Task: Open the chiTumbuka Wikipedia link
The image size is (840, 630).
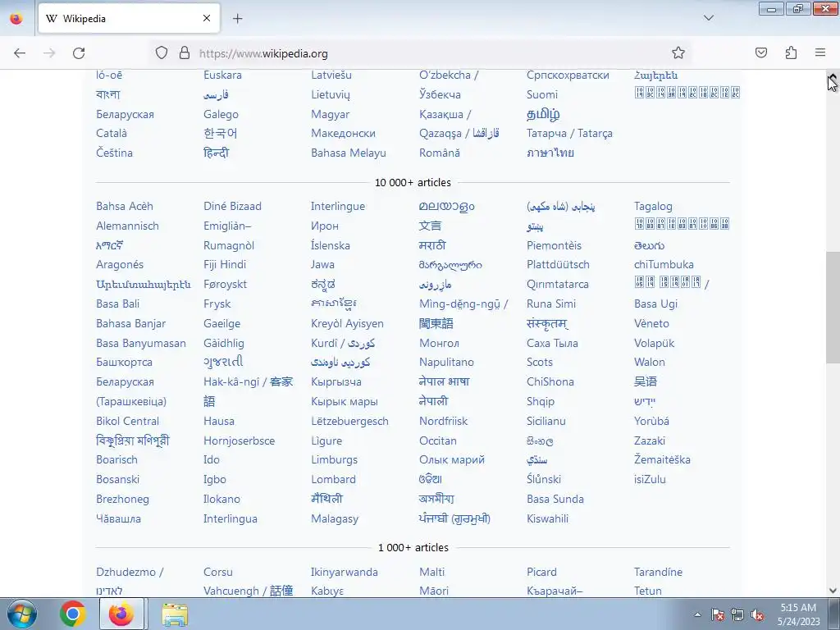Action: pyautogui.click(x=664, y=265)
